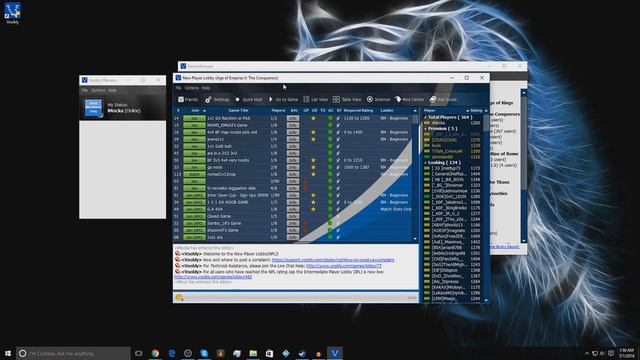Open the Options menu in lobby window

[191, 88]
